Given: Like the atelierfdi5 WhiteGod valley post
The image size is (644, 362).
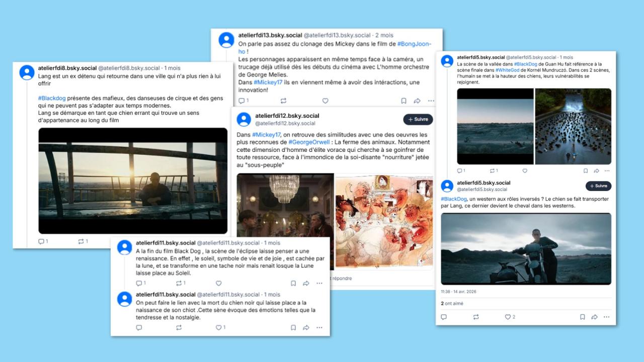Looking at the screenshot, I should click(x=525, y=170).
